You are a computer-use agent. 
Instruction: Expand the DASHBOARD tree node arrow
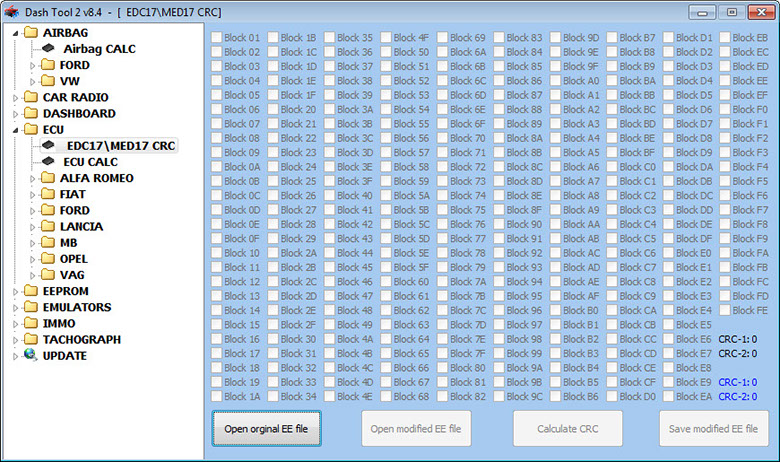point(14,114)
